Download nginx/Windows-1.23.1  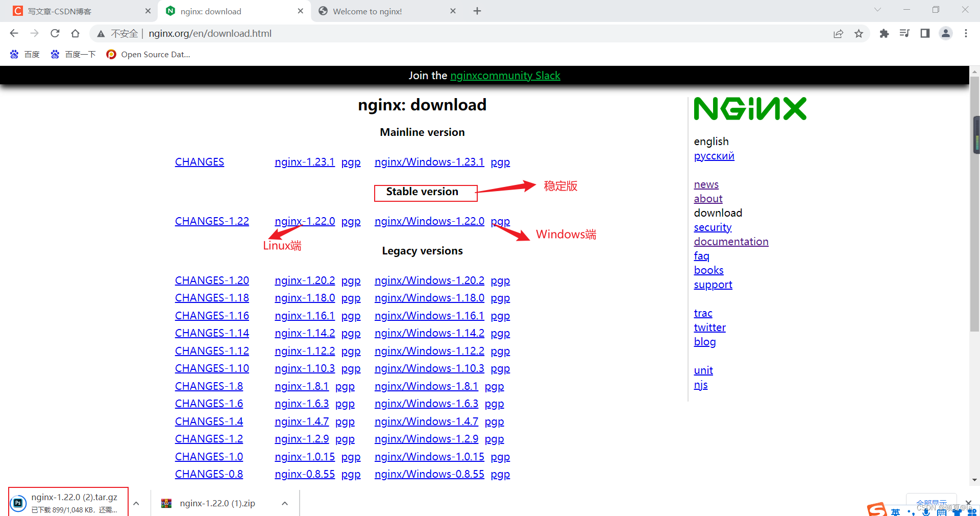(x=429, y=162)
